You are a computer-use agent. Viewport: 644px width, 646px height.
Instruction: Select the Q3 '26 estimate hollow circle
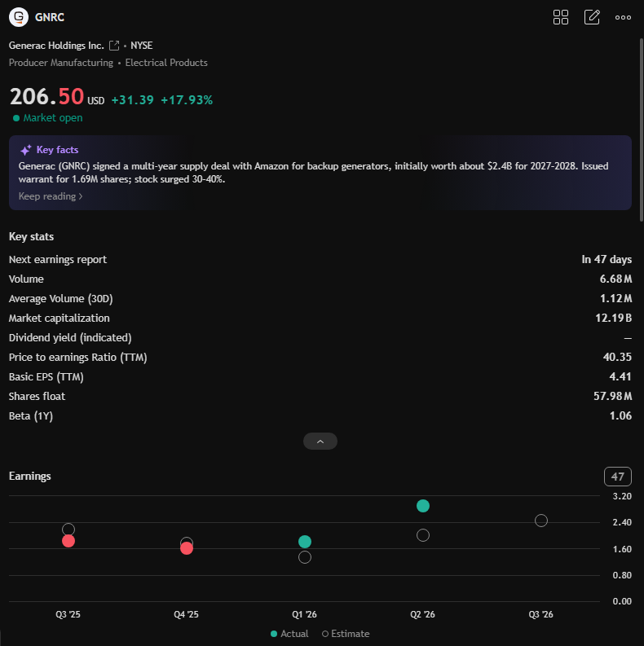(541, 521)
